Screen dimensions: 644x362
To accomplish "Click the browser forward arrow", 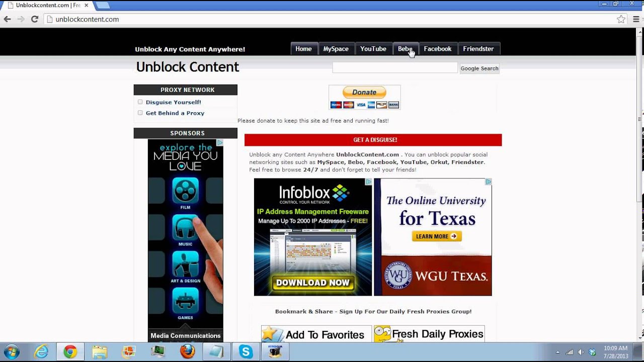I will [21, 19].
